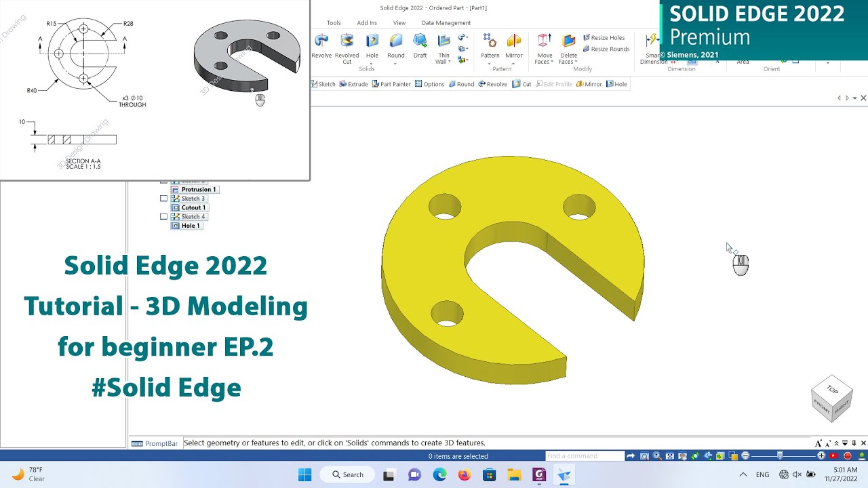Select Hole 1 in the feature tree

186,226
